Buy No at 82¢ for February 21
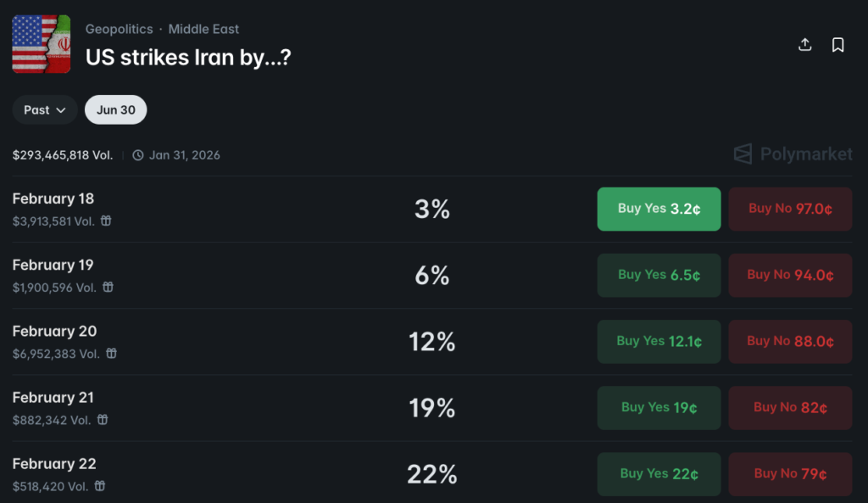868x503 pixels. (x=790, y=407)
